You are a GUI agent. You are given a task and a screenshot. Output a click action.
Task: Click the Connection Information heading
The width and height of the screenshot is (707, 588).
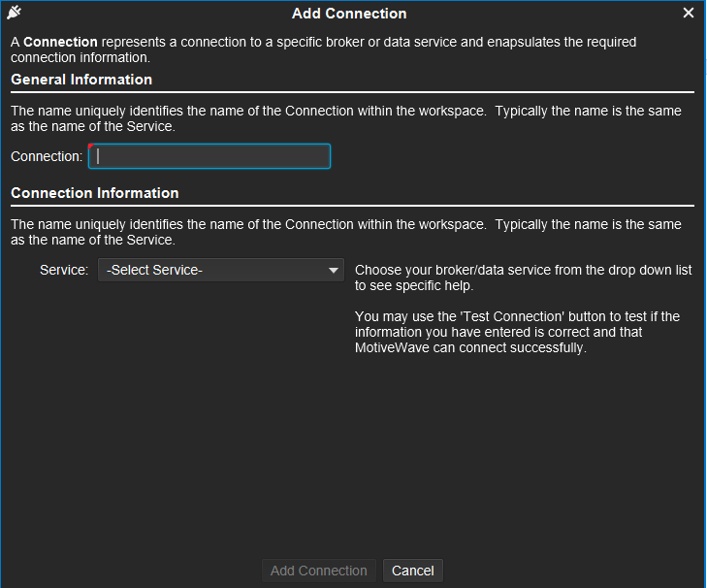coord(95,193)
